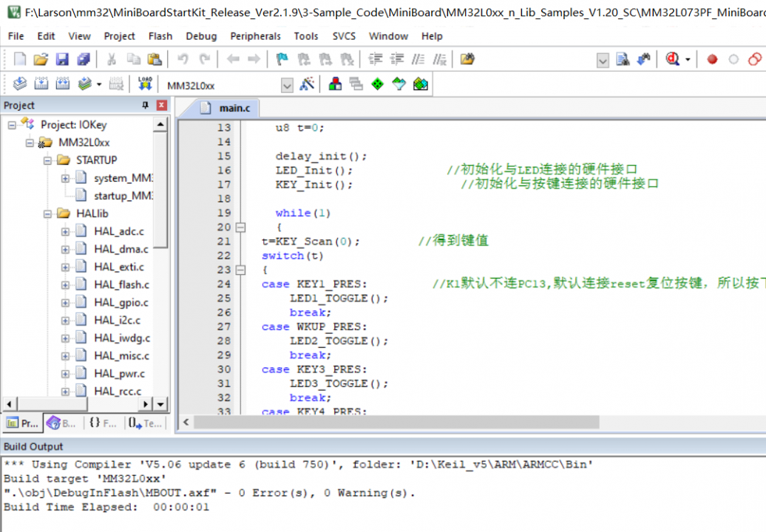Create a new file with New icon
The width and height of the screenshot is (766, 532).
20,59
